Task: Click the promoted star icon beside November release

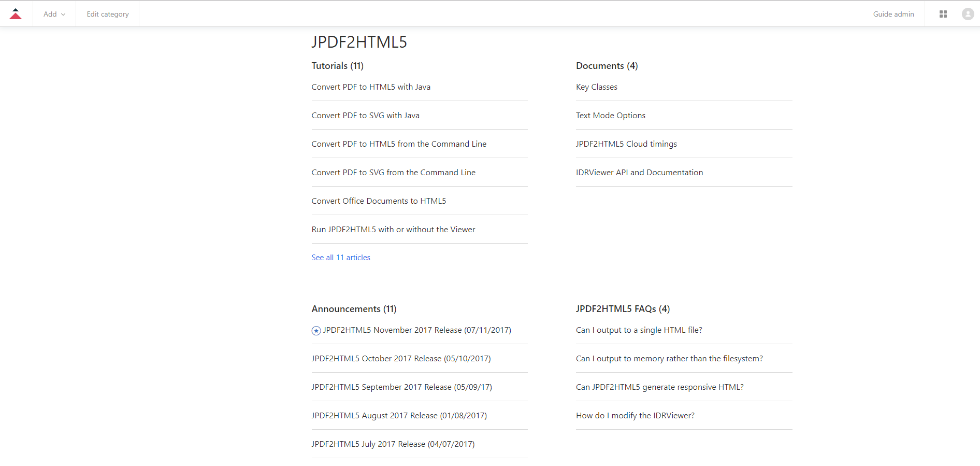Action: coord(316,331)
